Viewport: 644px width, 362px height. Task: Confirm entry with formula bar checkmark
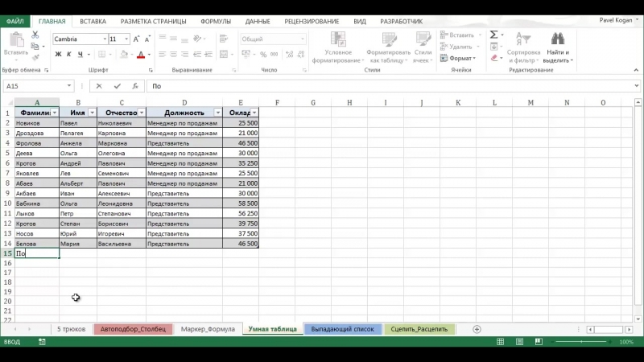tap(117, 86)
